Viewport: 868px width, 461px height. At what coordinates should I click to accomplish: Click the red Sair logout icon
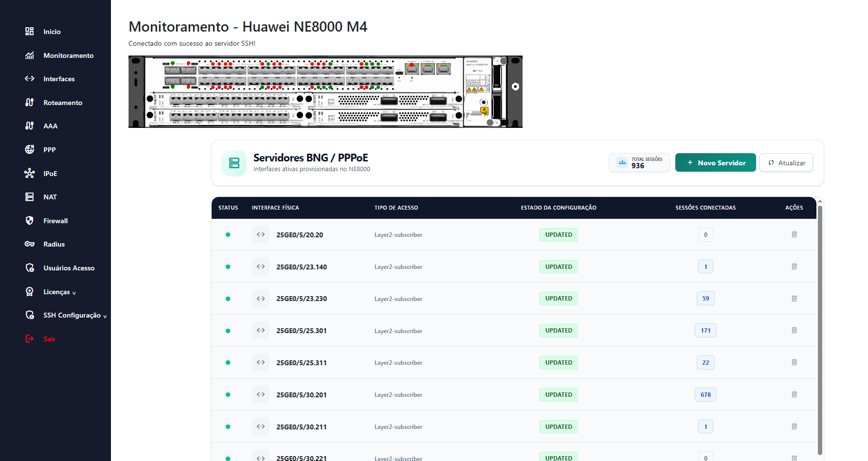click(x=30, y=339)
